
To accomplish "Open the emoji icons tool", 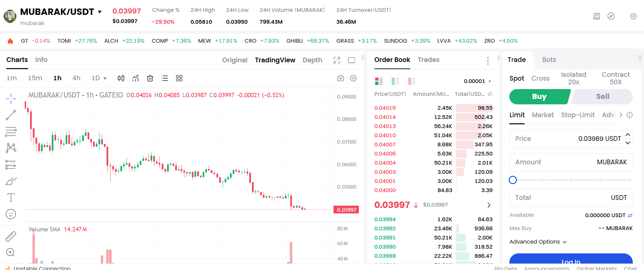I will [11, 214].
